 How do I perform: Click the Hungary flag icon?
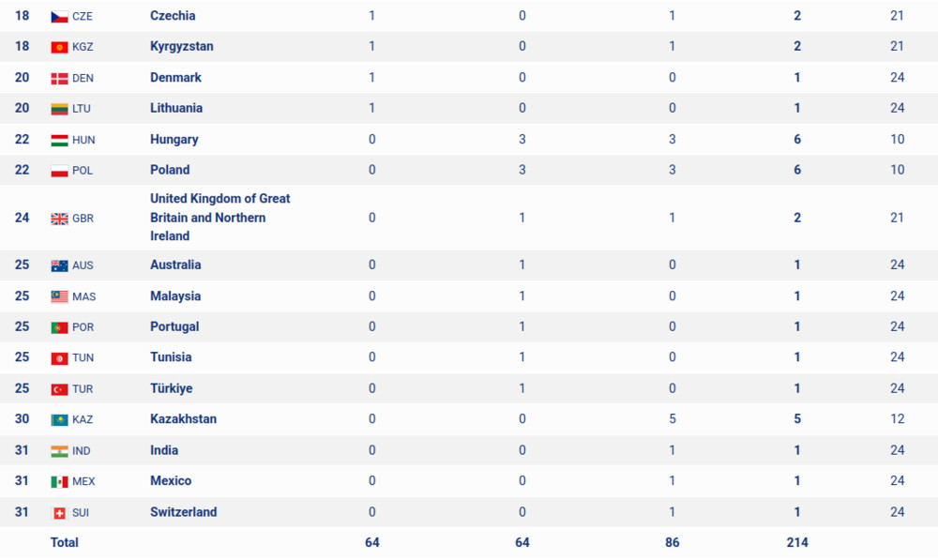tap(59, 141)
